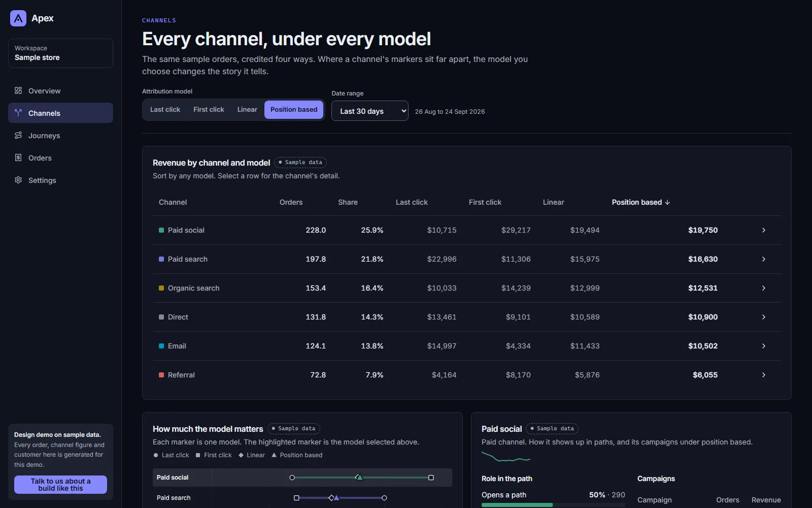The image size is (812, 508).
Task: Go to Overview in the sidebar
Action: point(60,90)
